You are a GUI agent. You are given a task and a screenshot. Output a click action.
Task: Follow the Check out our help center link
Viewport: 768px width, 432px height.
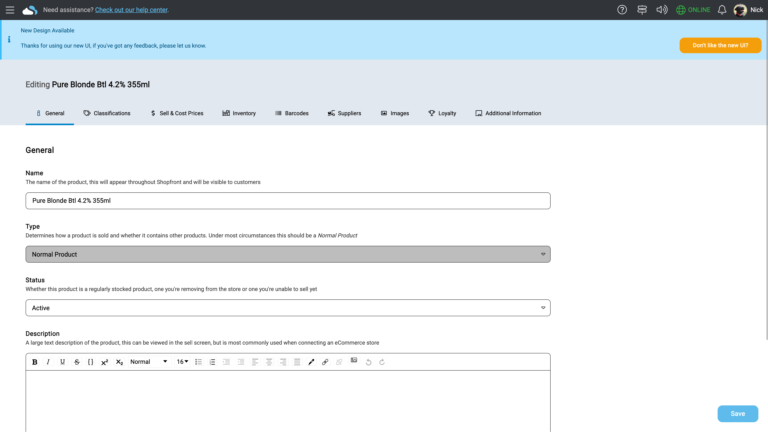pos(131,10)
